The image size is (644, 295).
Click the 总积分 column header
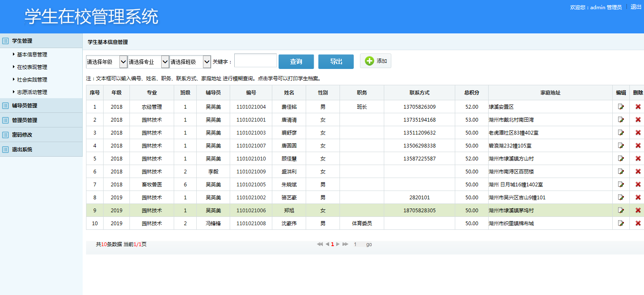[x=472, y=93]
